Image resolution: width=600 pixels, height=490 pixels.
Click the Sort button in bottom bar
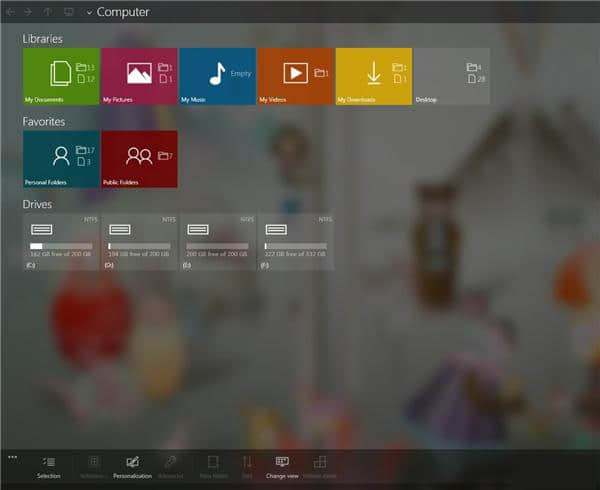pos(247,466)
